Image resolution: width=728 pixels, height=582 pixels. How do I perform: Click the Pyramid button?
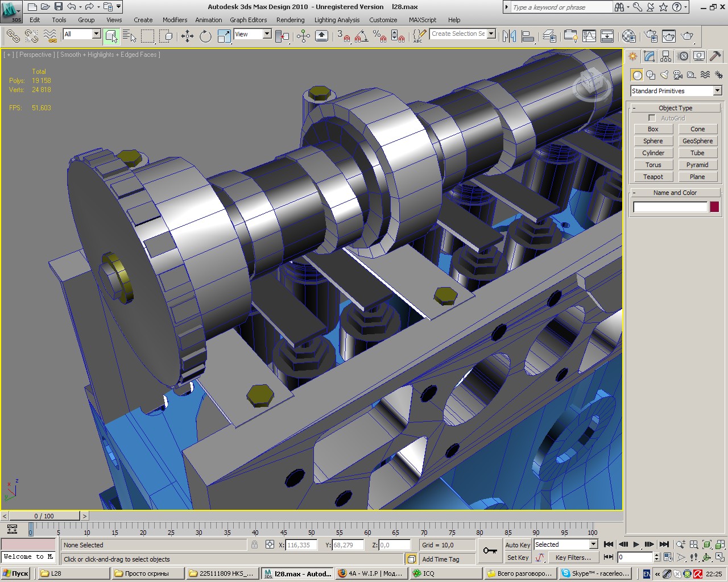click(x=697, y=165)
